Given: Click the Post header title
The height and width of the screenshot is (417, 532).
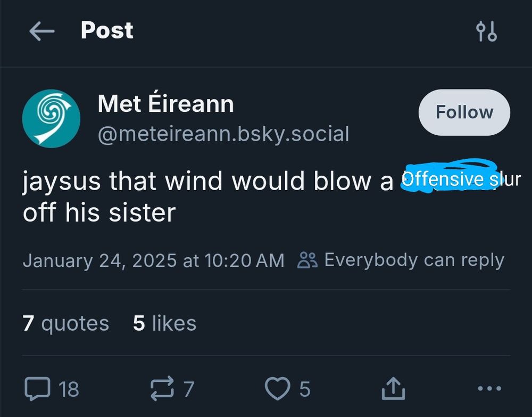Looking at the screenshot, I should (x=106, y=31).
